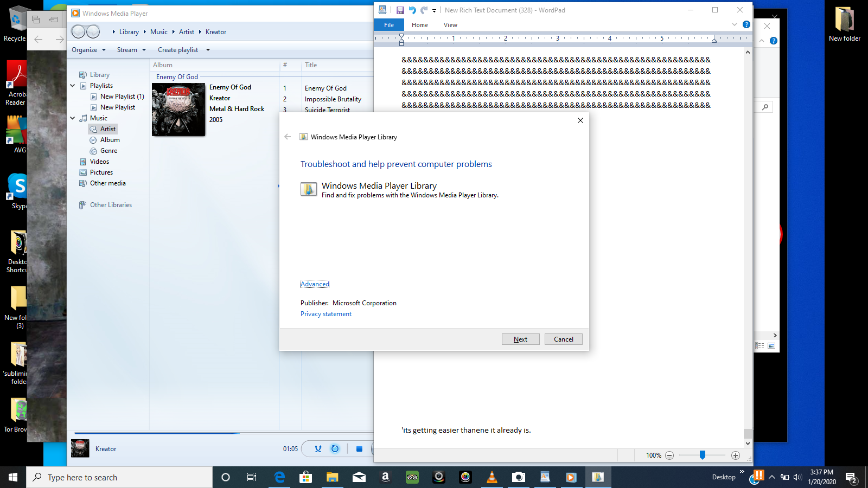Image resolution: width=868 pixels, height=488 pixels.
Task: Click Next in the troubleshooter dialog
Action: (x=520, y=339)
